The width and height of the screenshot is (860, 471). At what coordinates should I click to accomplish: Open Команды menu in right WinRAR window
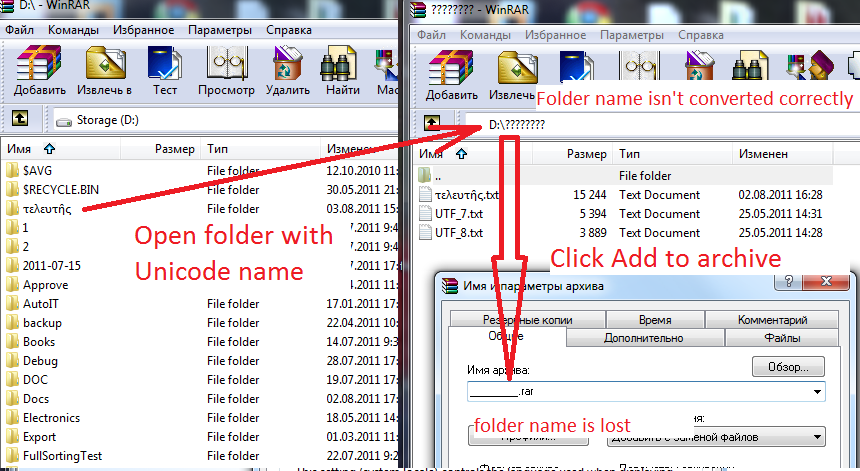point(485,35)
